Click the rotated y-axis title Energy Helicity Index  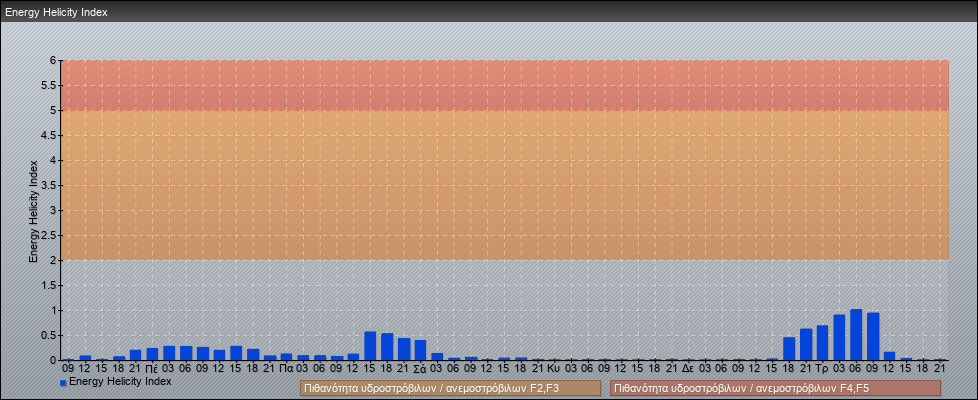click(33, 210)
